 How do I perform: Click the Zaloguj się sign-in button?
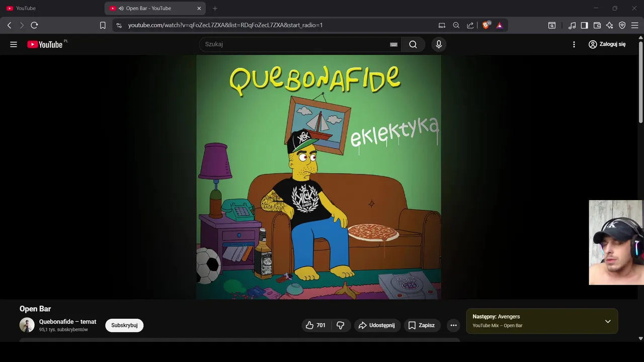[x=607, y=44]
